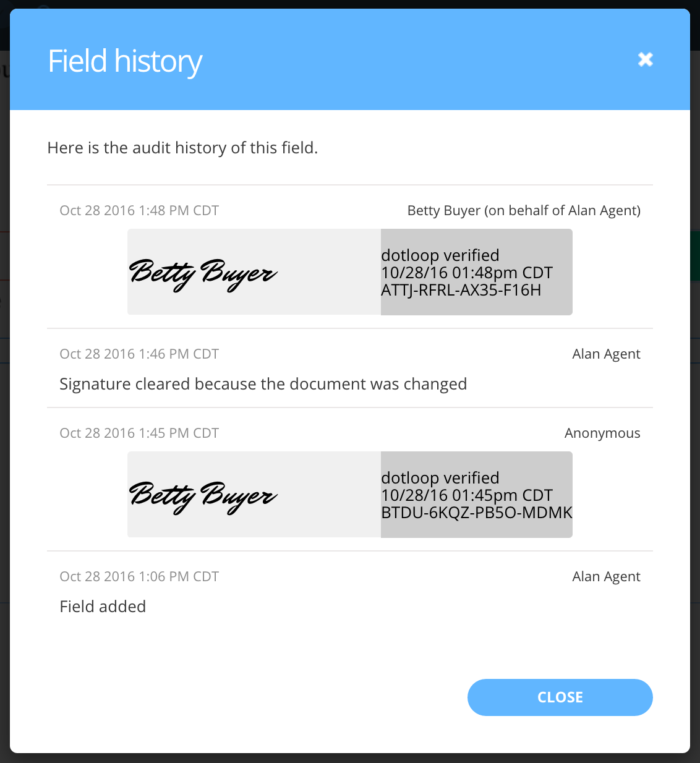
Task: Select the Oct 28 2016 1:45 PM timestamp
Action: [139, 433]
